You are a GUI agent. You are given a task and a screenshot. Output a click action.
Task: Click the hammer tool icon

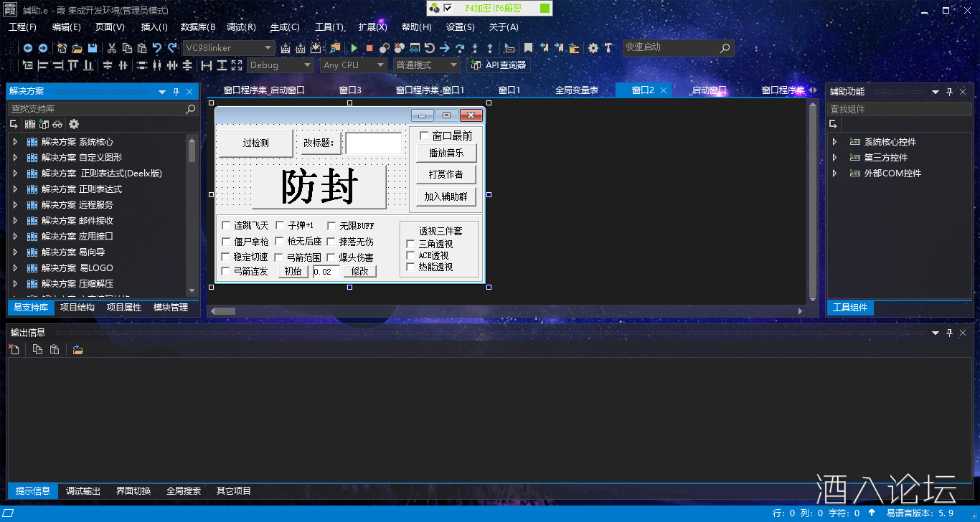point(608,48)
